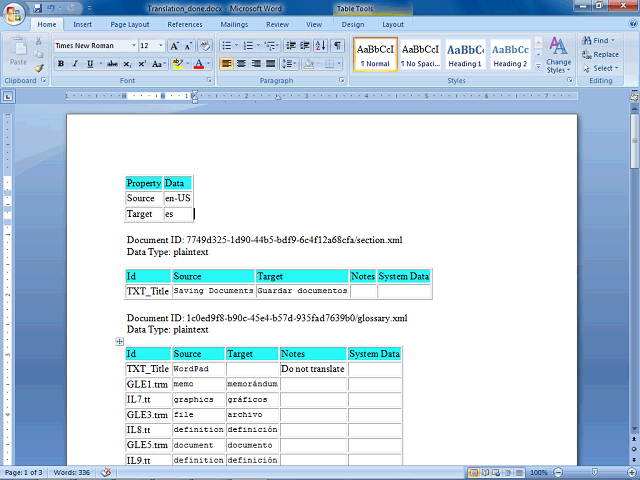Screen dimensions: 640x480
Task: Apply Heading 2 style
Action: pyautogui.click(x=510, y=55)
